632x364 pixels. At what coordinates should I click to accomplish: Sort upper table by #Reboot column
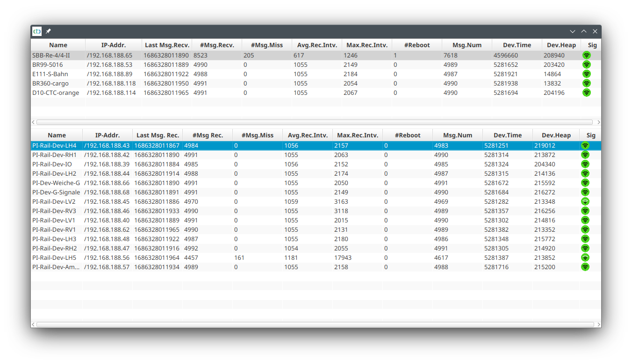tap(417, 45)
